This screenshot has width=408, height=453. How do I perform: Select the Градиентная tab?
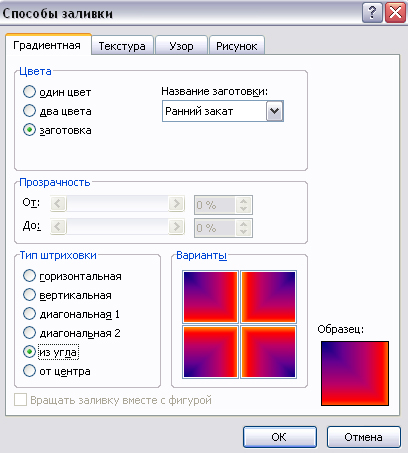47,45
